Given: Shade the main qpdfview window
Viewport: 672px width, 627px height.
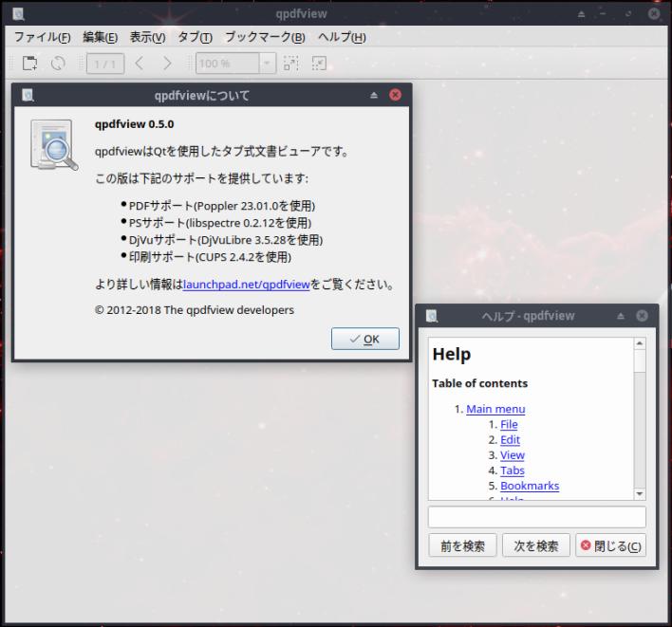Looking at the screenshot, I should tap(581, 14).
